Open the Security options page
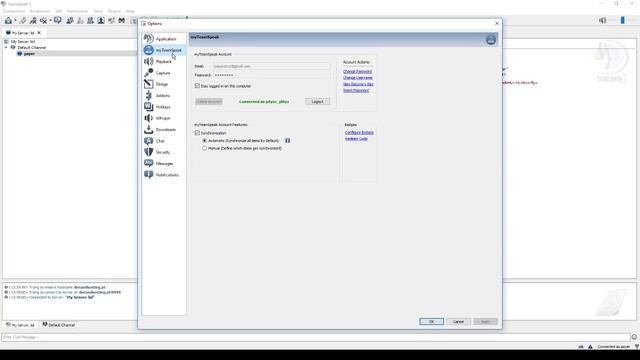640x360 pixels. 164,152
